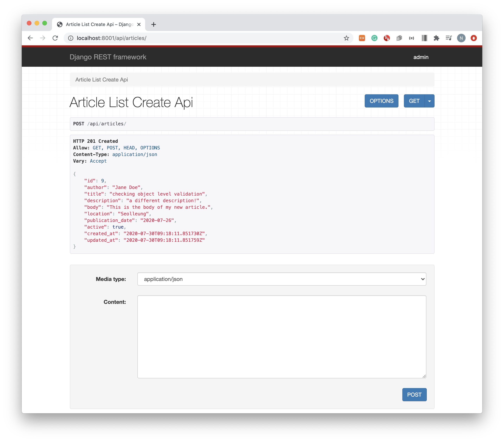Click the EX browser extension icon
Viewport: 504px width, 442px height.
[x=362, y=38]
